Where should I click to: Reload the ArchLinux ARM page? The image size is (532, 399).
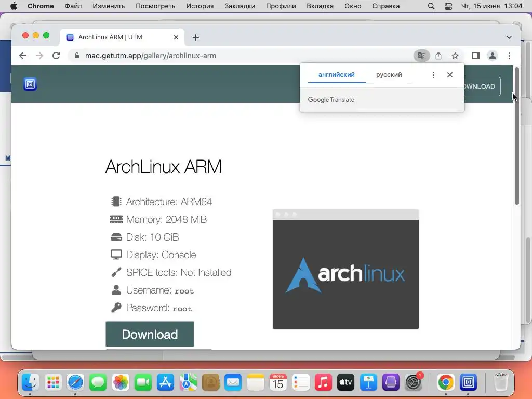(56, 56)
